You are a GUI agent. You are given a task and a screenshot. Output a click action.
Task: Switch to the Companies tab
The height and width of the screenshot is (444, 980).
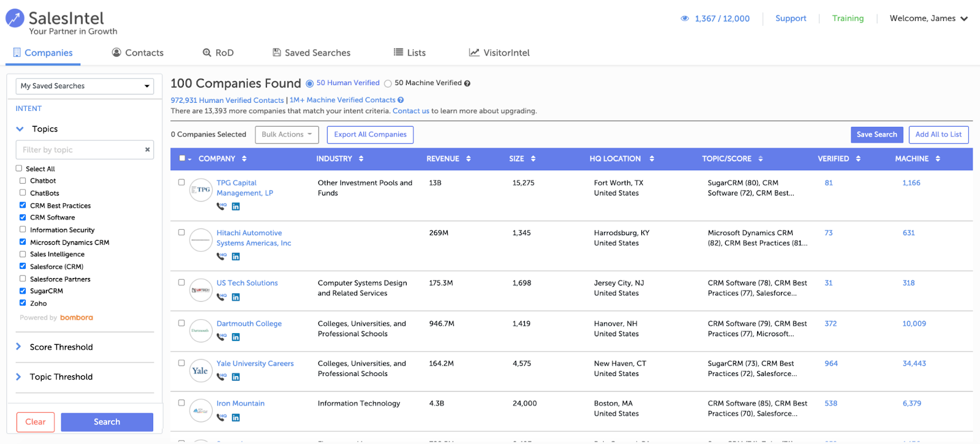pos(43,53)
